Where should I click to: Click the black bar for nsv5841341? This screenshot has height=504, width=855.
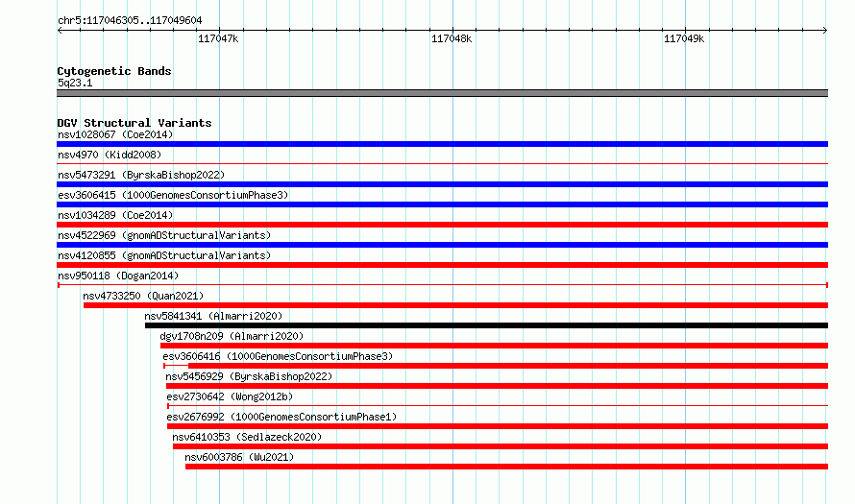tap(486, 325)
